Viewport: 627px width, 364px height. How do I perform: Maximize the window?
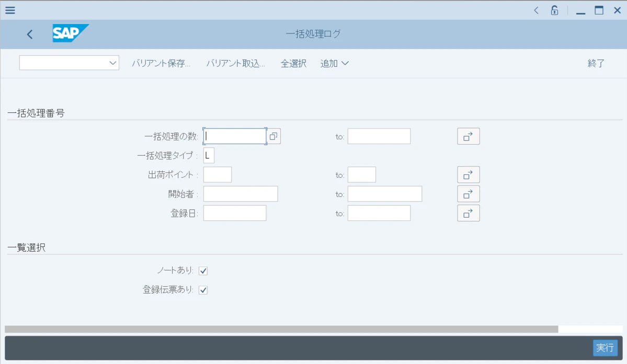tap(599, 10)
